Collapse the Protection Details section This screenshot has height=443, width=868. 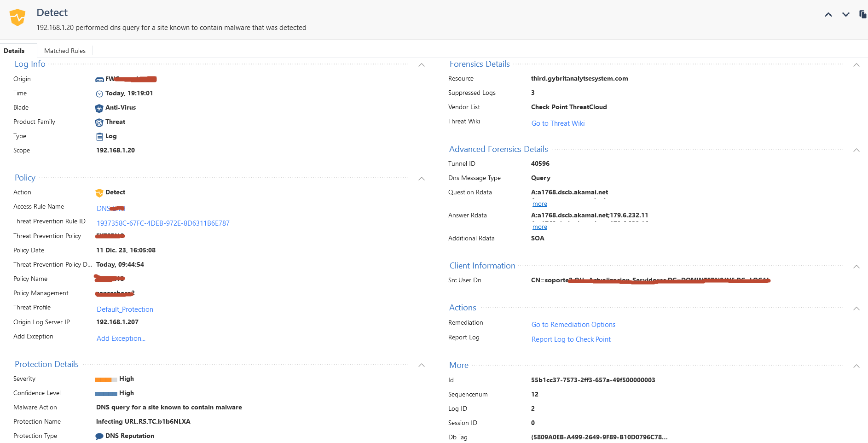(421, 365)
